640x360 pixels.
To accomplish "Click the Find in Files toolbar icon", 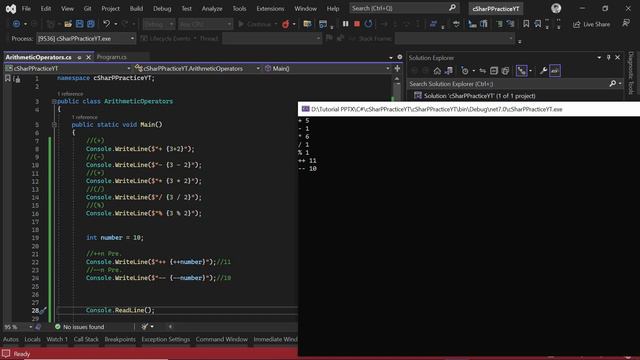I will pyautogui.click(x=307, y=24).
